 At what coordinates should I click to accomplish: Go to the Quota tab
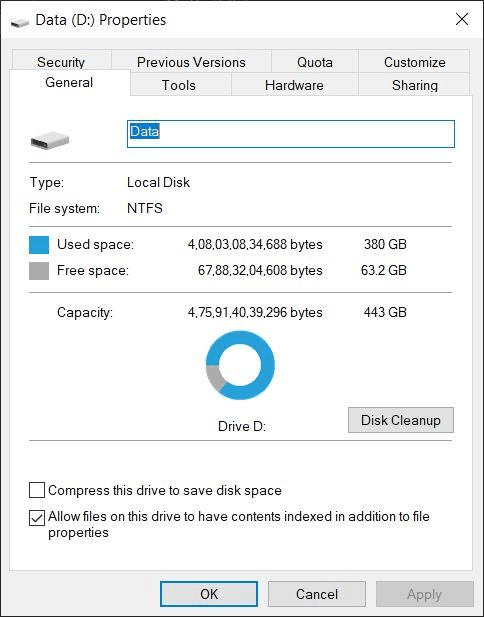click(x=315, y=62)
